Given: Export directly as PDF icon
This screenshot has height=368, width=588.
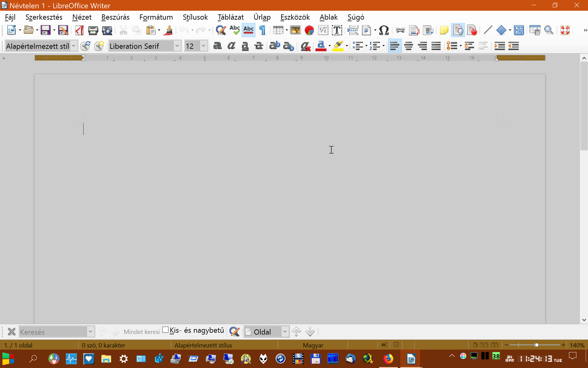Looking at the screenshot, I should tap(79, 30).
